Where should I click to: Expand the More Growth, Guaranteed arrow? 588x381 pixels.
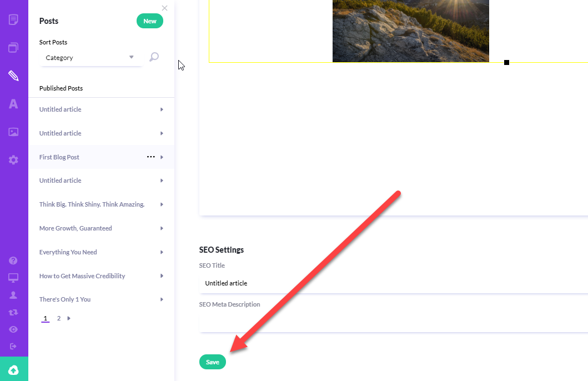(162, 228)
